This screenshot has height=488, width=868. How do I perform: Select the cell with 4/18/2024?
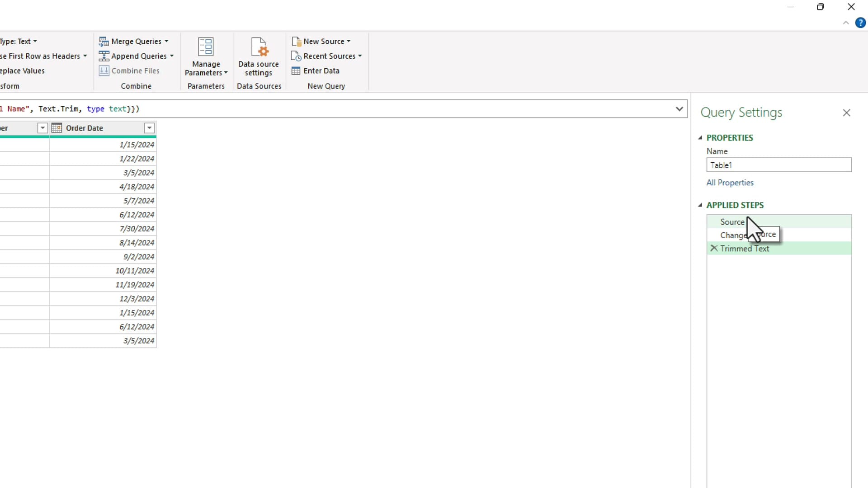(x=103, y=187)
